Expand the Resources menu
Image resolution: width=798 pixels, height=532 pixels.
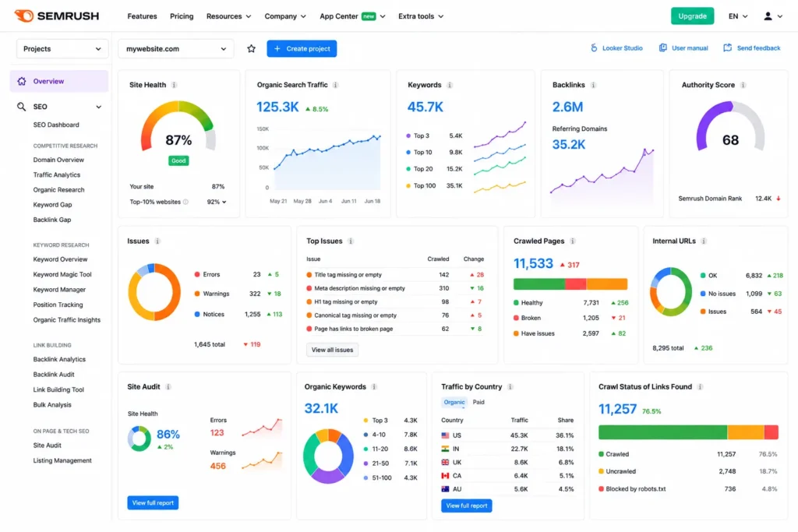point(228,16)
